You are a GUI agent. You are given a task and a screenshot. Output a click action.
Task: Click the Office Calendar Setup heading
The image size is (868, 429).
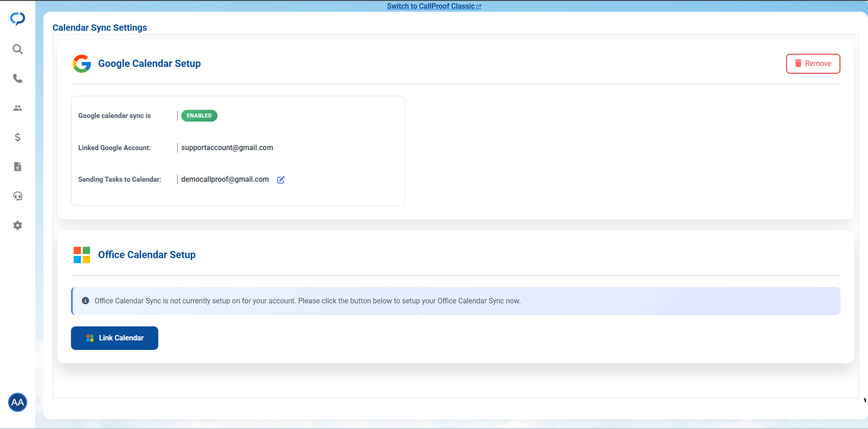(x=147, y=255)
